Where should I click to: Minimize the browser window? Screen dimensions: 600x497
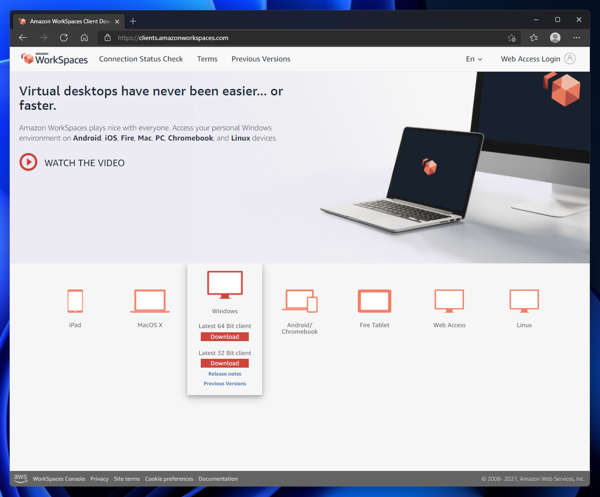536,20
